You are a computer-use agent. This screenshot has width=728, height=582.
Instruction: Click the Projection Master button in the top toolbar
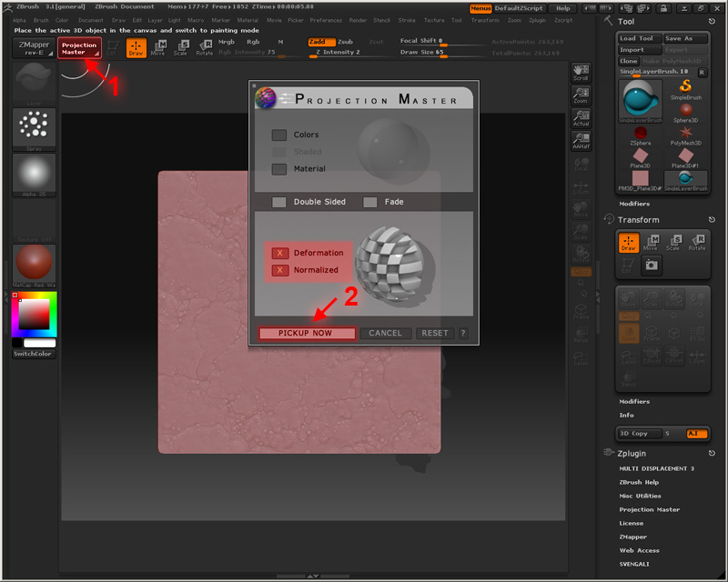pos(79,48)
